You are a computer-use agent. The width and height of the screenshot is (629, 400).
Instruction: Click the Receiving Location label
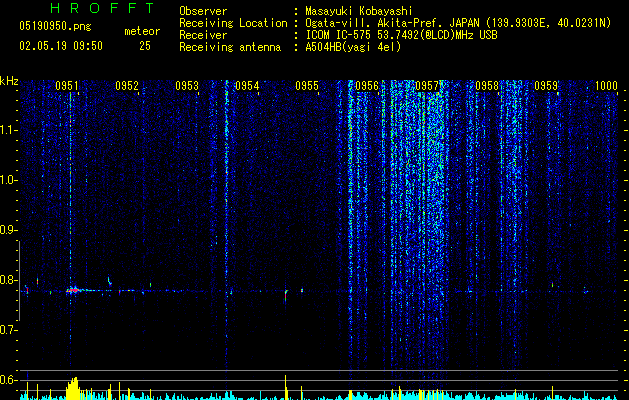click(233, 23)
